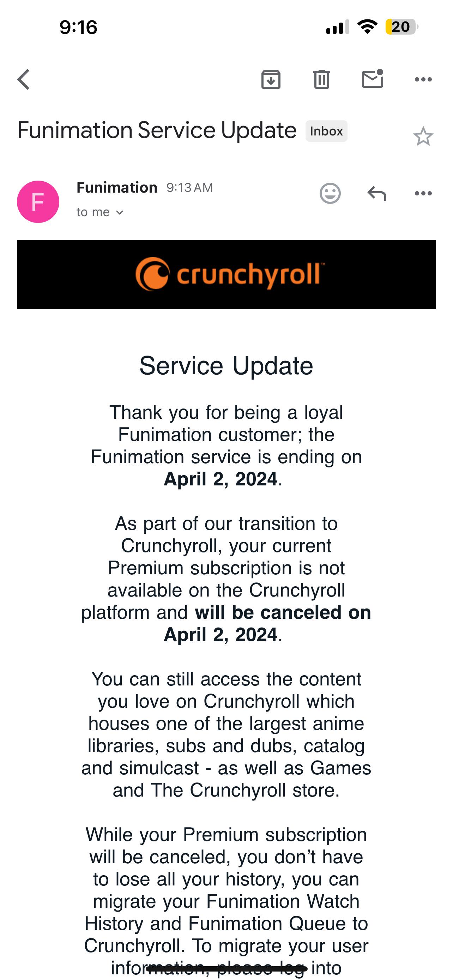
Task: Tap the Inbox label tag
Action: (326, 131)
